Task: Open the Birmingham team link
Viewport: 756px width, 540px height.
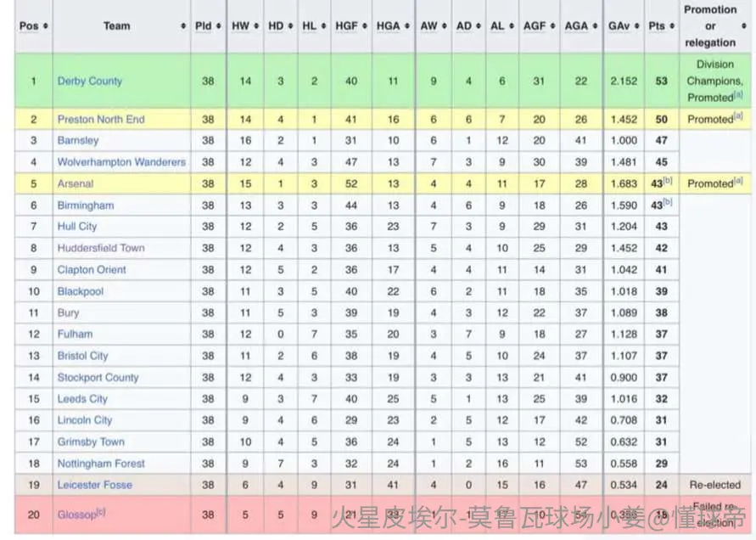Action: click(86, 205)
